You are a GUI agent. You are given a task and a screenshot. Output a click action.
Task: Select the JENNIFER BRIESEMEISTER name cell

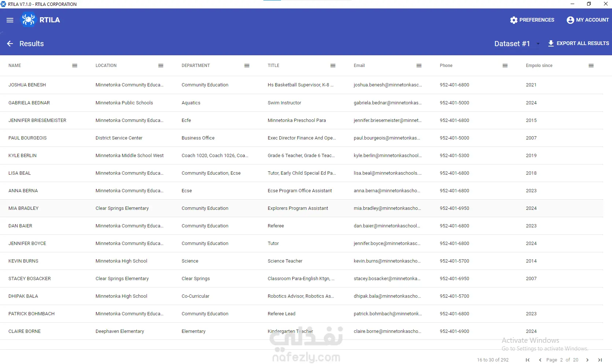(37, 120)
